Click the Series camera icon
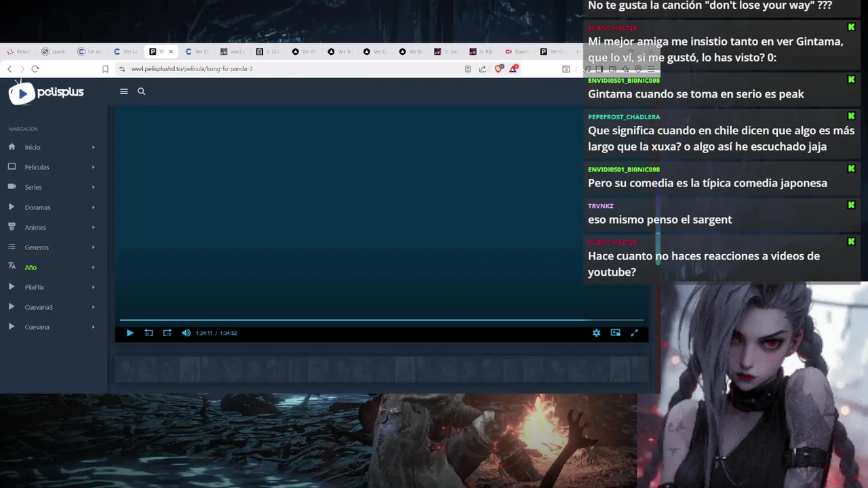 point(12,186)
